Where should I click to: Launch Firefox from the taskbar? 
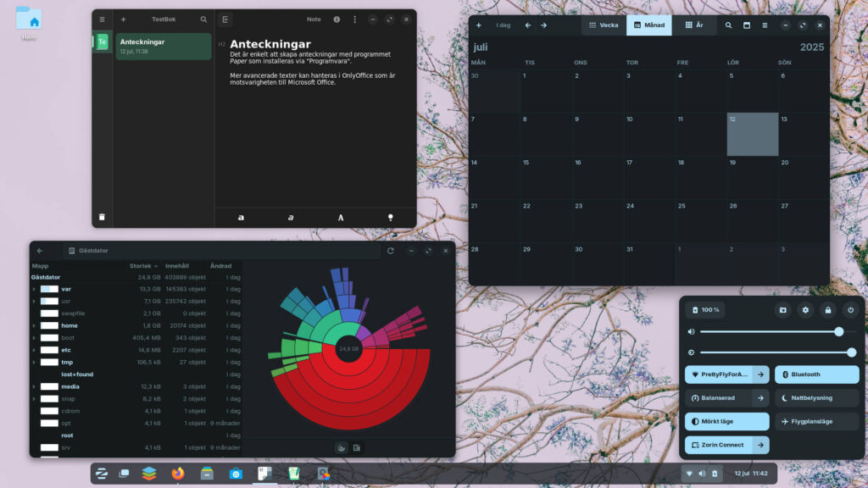pyautogui.click(x=177, y=474)
